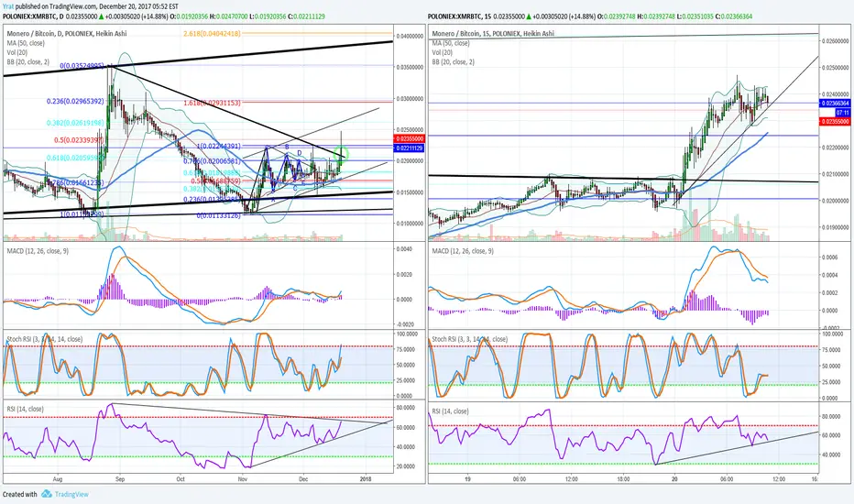854x504 pixels.
Task: Select POLONIEX:XMRBTC, D header ticker text
Action: (x=35, y=16)
